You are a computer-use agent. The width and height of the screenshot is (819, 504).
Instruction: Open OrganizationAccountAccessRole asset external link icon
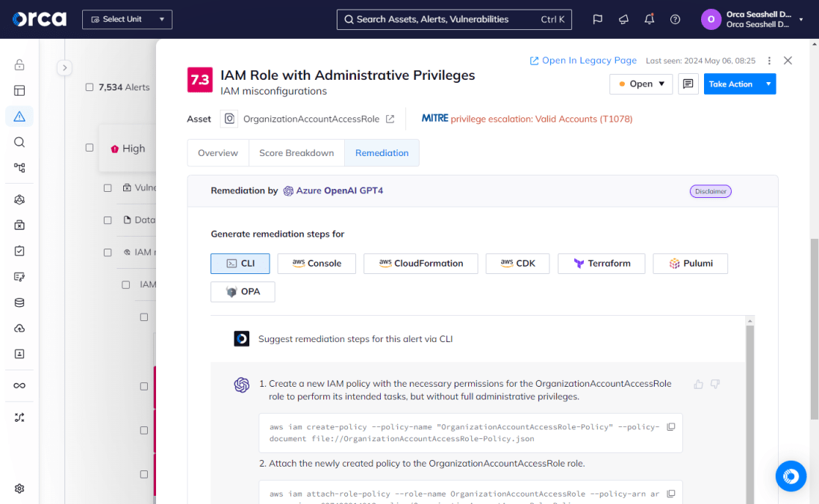point(390,119)
